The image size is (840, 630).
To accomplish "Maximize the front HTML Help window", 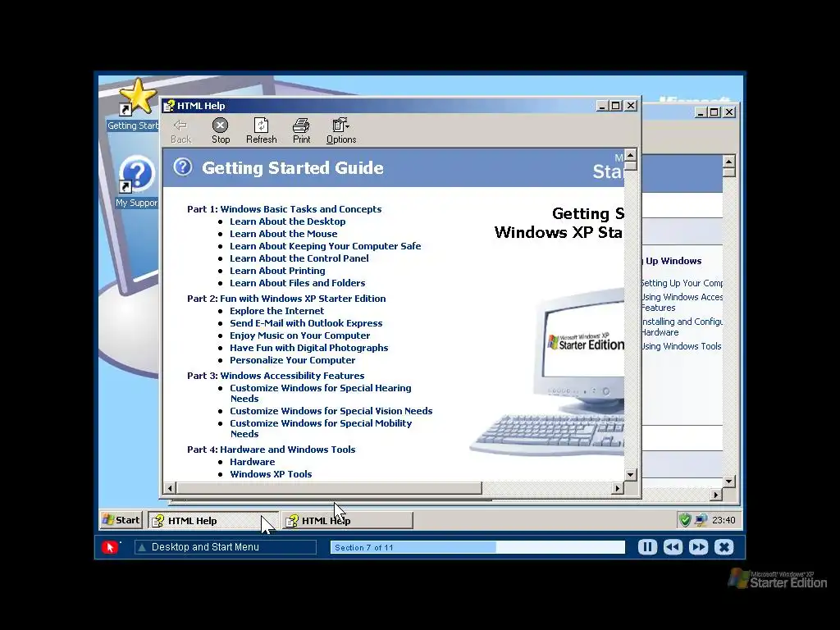I will click(616, 106).
